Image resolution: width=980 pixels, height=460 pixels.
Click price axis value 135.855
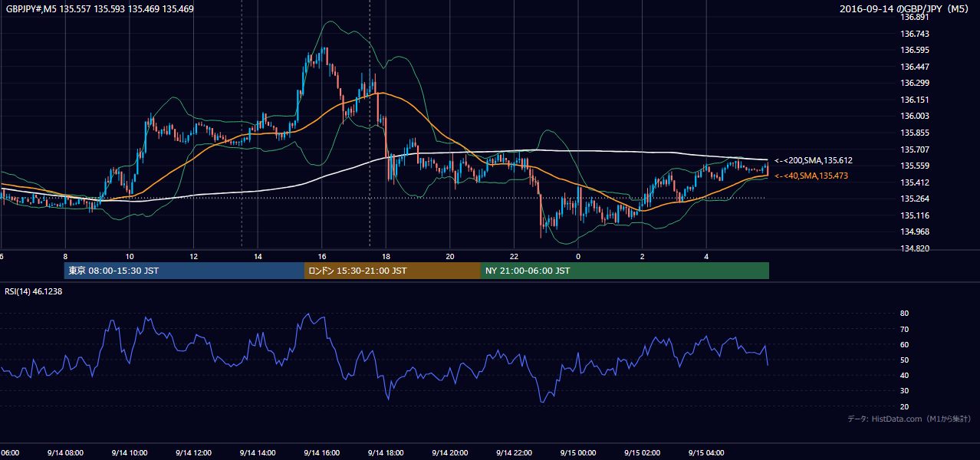pos(915,133)
